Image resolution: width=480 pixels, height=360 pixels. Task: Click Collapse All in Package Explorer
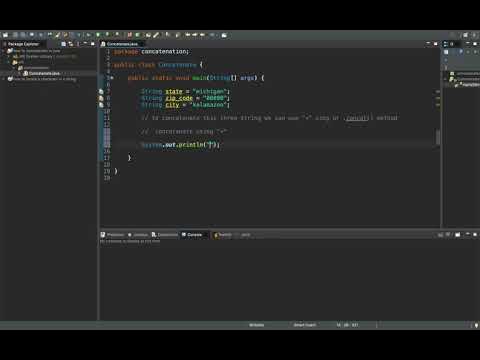pyautogui.click(x=64, y=44)
